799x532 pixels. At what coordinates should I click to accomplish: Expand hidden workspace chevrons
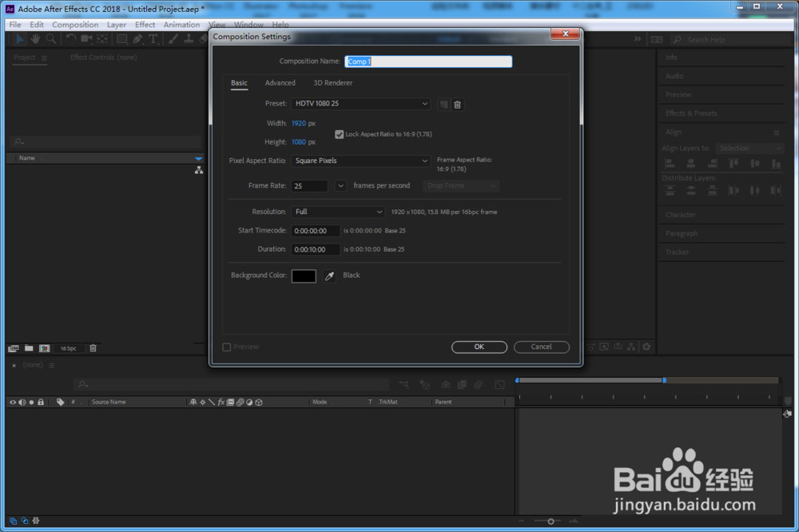[638, 39]
